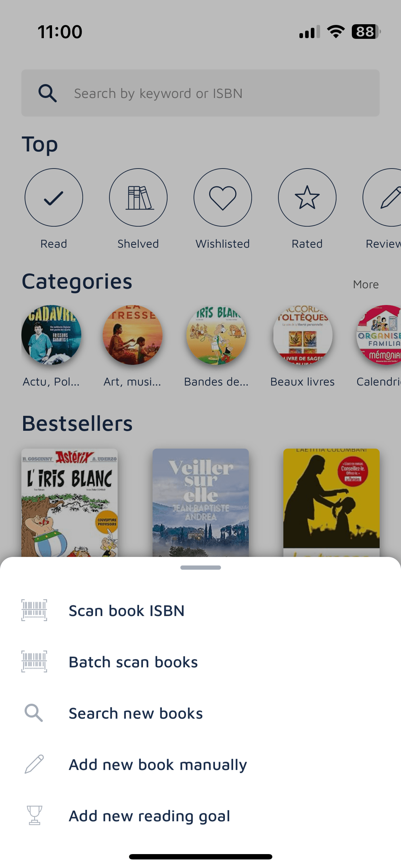Open the Shelved books icon
The width and height of the screenshot is (401, 868).
click(138, 197)
